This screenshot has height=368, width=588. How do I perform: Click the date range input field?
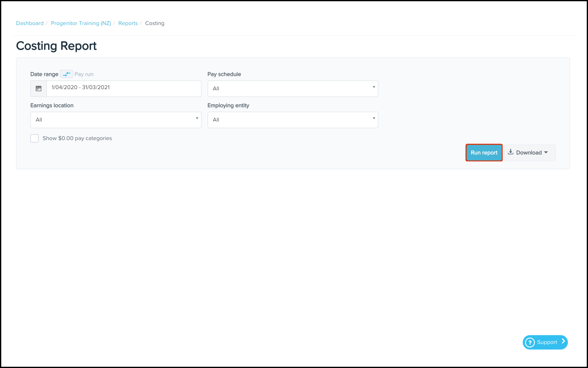point(124,88)
